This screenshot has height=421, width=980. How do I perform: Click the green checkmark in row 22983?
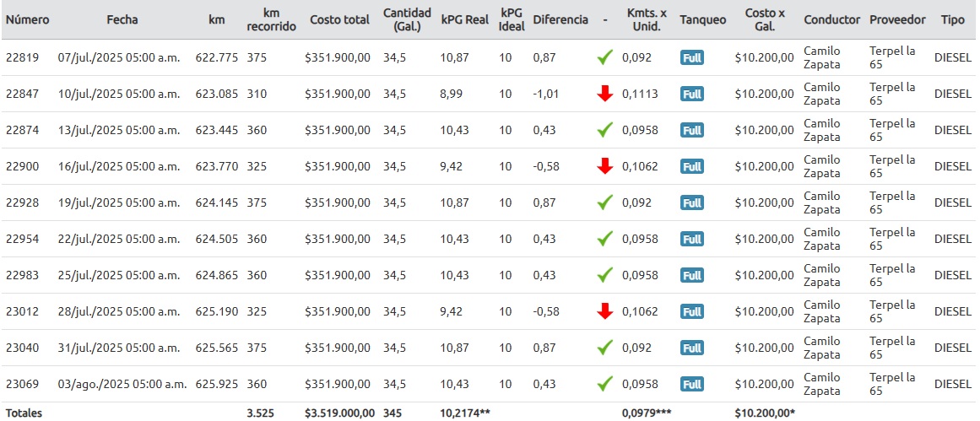(x=604, y=275)
